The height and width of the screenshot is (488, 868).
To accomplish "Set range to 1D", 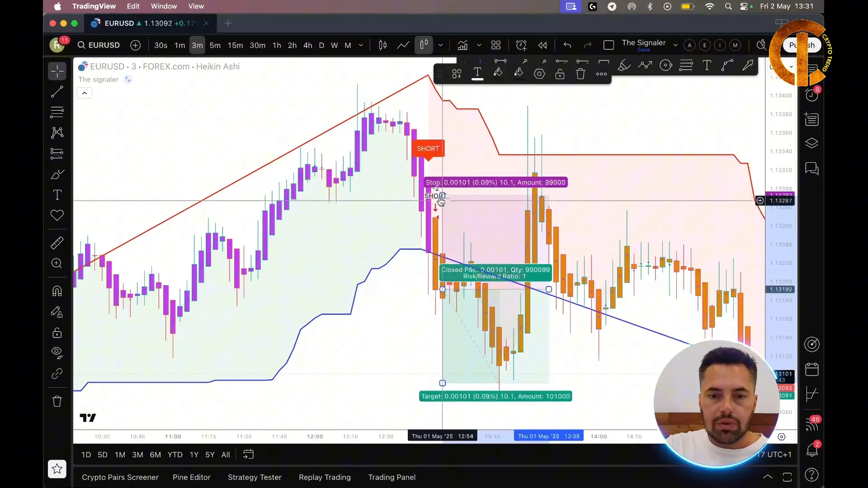I will 86,455.
